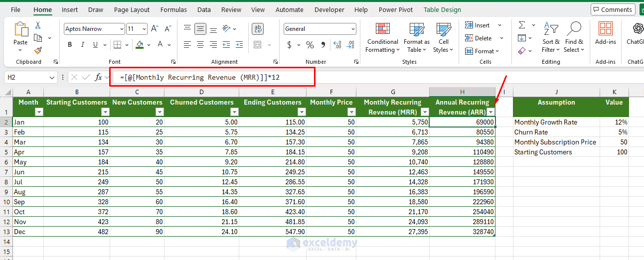Open Format as Table gallery

pos(416,38)
